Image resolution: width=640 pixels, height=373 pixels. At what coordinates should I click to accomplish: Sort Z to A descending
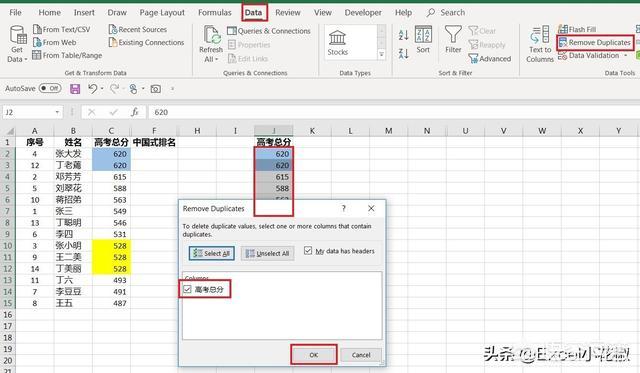coord(403,53)
